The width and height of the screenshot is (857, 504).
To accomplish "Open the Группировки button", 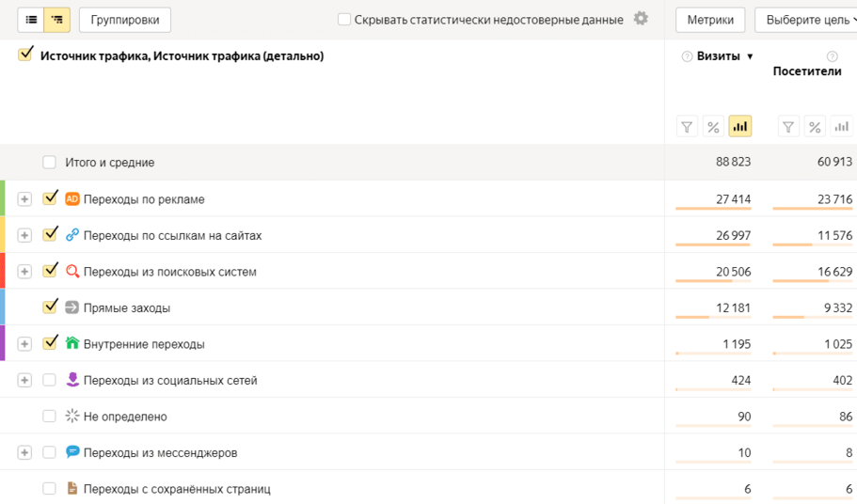I will tap(125, 20).
